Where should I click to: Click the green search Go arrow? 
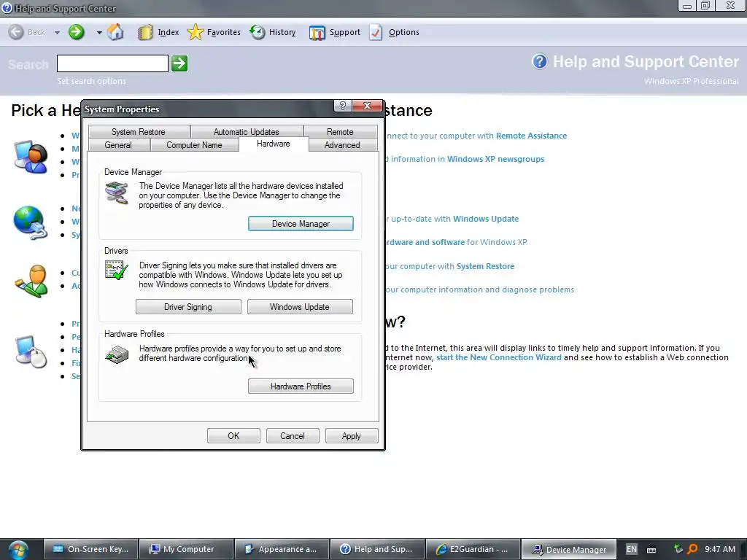[x=179, y=63]
